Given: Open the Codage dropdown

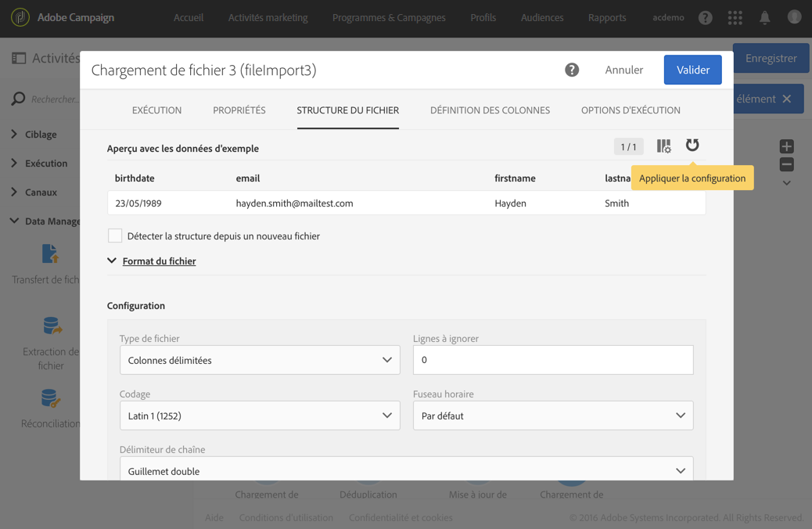Looking at the screenshot, I should [x=260, y=416].
